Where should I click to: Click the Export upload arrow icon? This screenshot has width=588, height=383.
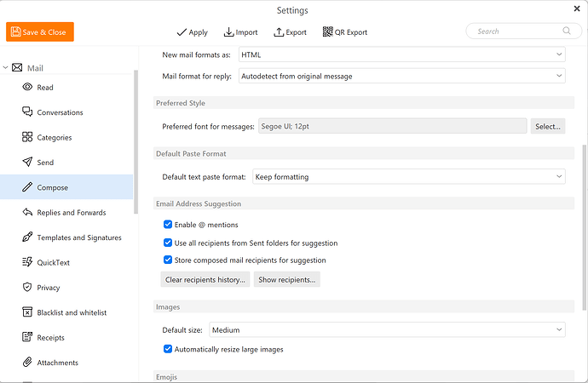279,32
